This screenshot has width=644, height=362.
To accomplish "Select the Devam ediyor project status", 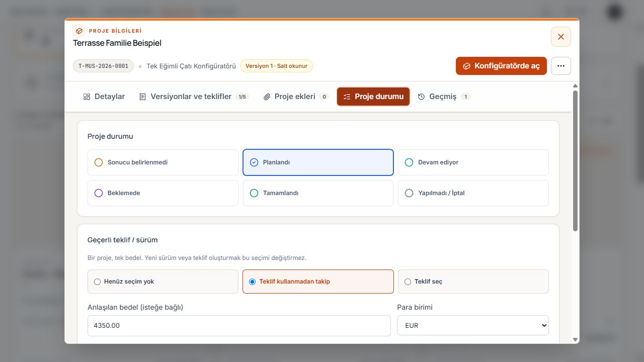I will (x=473, y=162).
